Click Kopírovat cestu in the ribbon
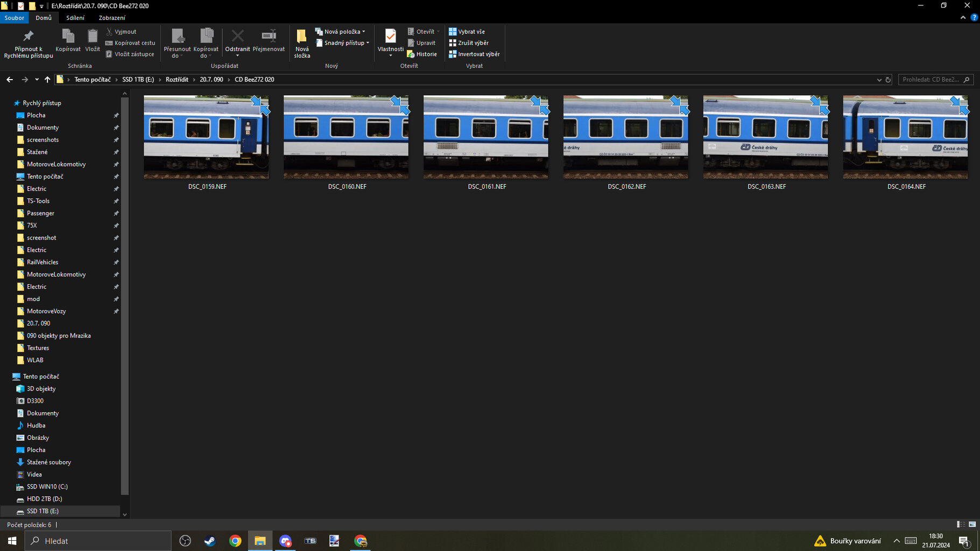 (x=130, y=43)
